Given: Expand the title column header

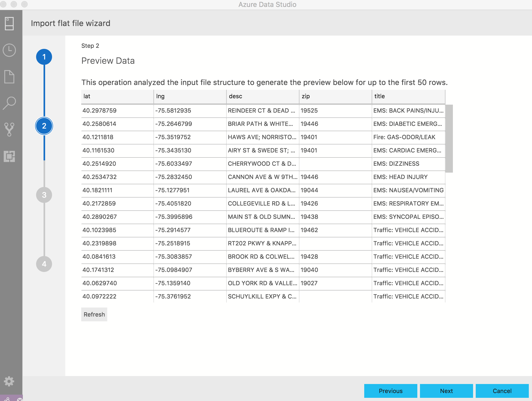Looking at the screenshot, I should tap(446, 96).
